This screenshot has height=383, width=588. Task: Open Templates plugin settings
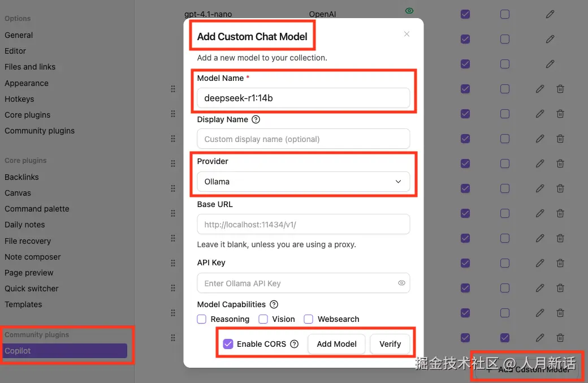23,304
